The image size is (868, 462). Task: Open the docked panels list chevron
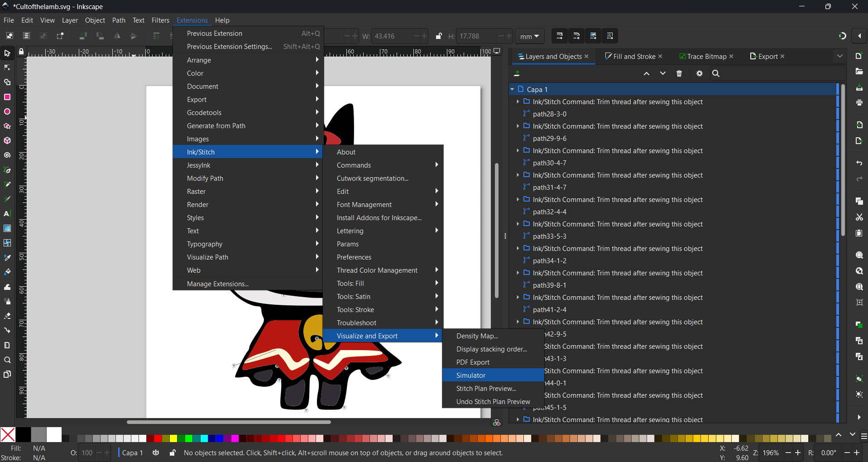[x=840, y=56]
